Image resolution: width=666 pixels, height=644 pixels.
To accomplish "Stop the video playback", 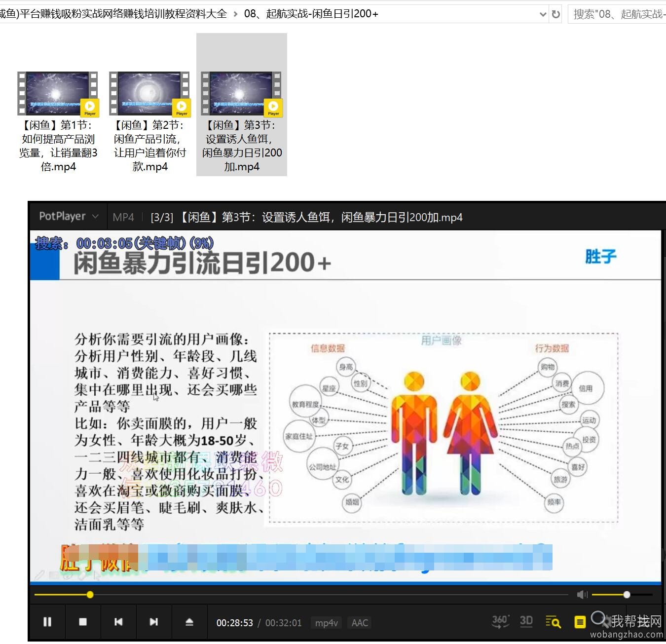I will (x=83, y=622).
